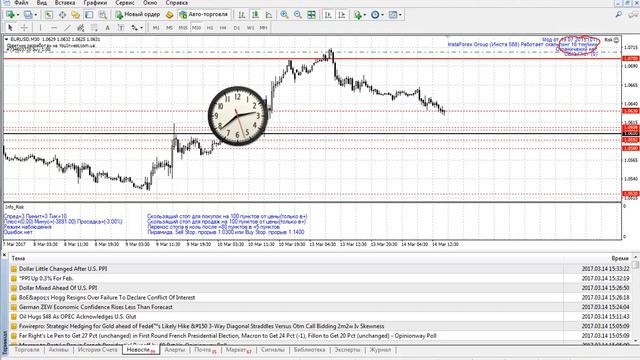Expand the Templates dropdown arrow

pos(400,15)
